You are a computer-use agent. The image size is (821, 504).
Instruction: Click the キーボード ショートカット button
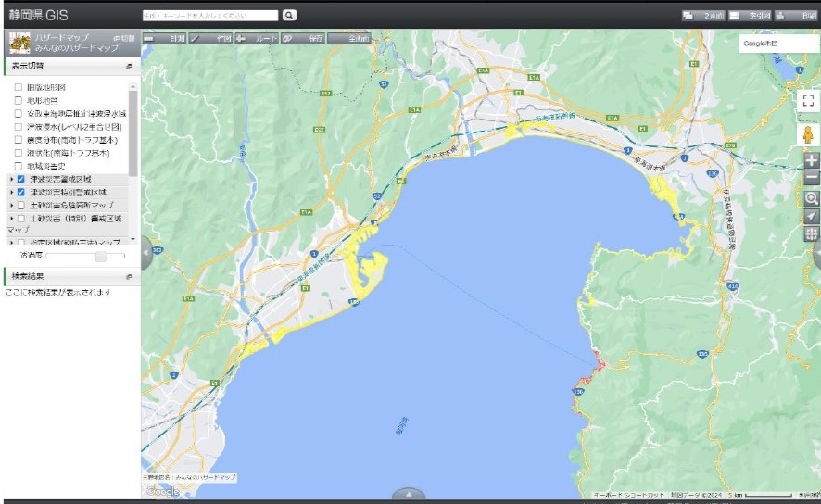[628, 495]
